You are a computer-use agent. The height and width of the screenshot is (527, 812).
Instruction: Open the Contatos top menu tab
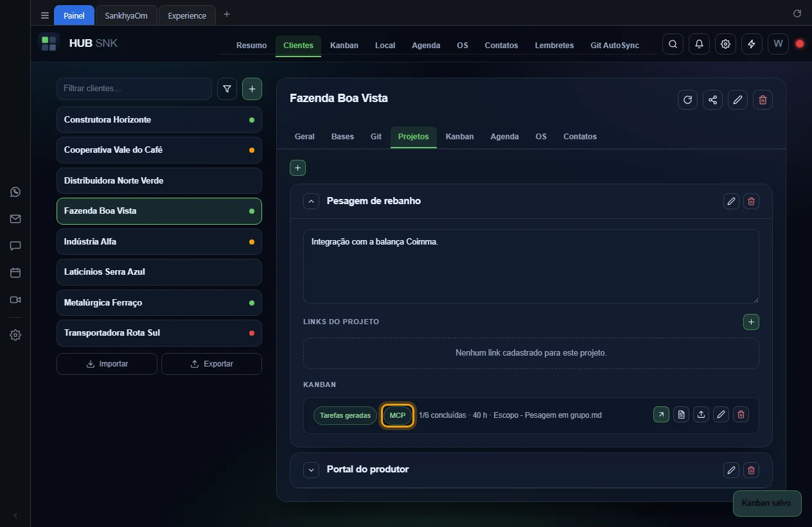(x=501, y=46)
